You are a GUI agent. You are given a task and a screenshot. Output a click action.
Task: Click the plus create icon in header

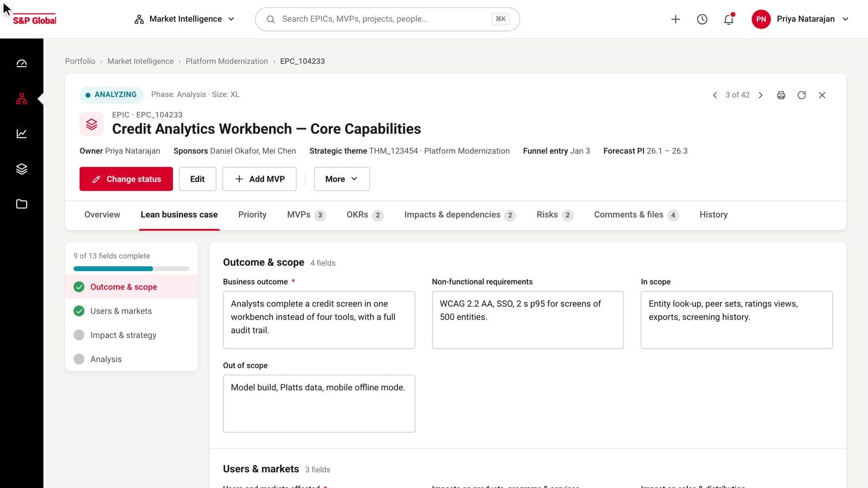click(x=675, y=20)
